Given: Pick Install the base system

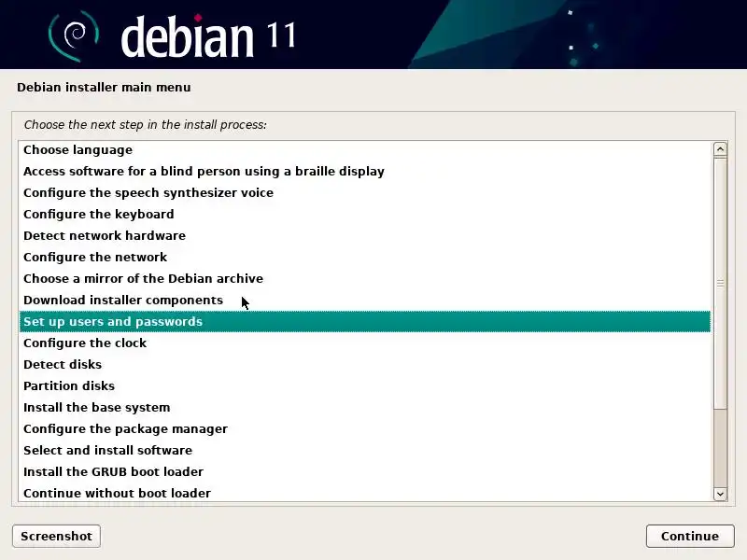Looking at the screenshot, I should [364, 407].
